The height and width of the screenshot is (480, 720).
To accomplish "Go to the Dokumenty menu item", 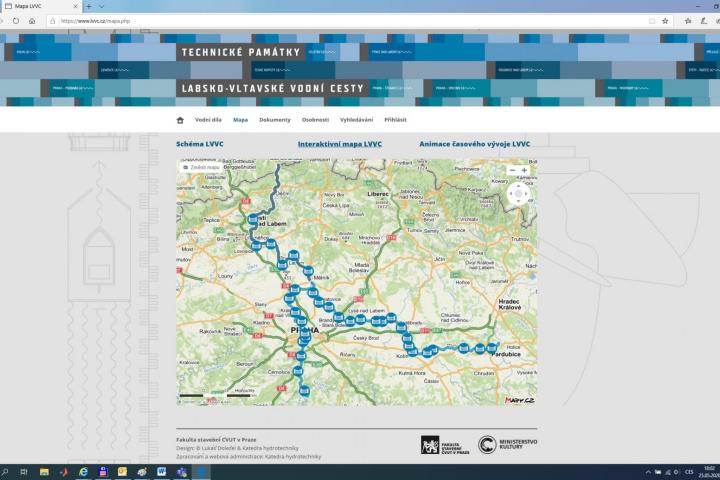I will click(x=274, y=120).
